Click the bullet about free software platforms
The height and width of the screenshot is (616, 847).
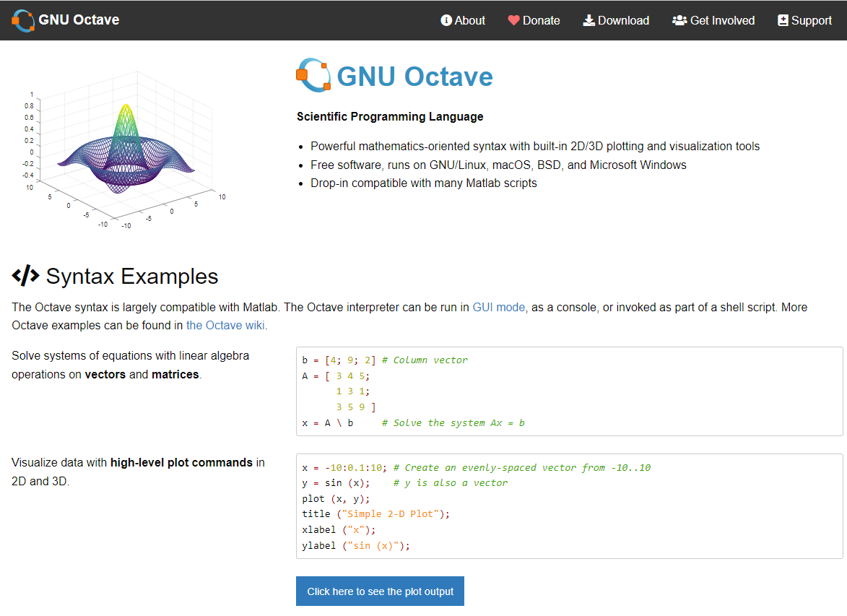(498, 165)
